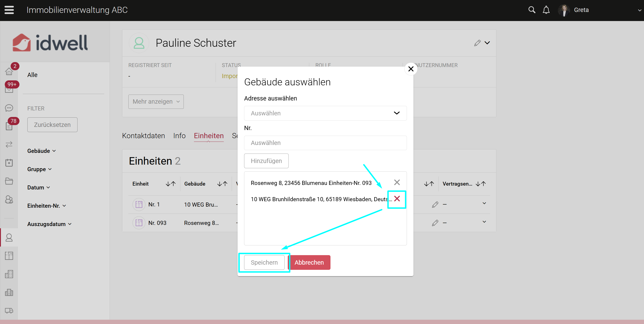Click the 10 WEG Bru... building cell

[x=201, y=205]
